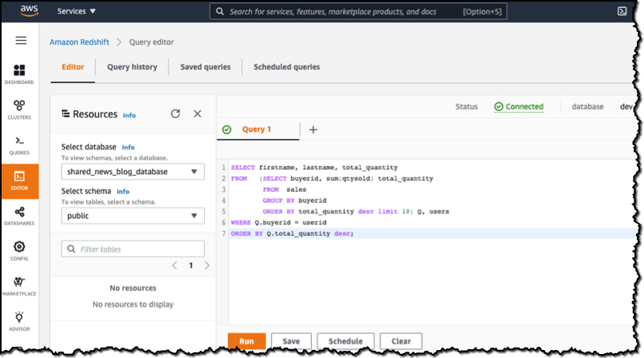Open CloudShell terminal icon in header
The image size is (644, 358).
tap(622, 11)
